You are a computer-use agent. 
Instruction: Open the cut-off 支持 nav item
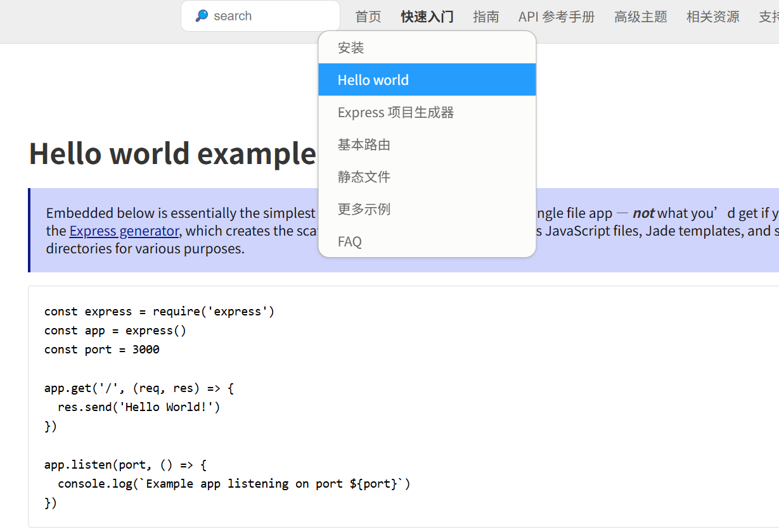pos(769,16)
